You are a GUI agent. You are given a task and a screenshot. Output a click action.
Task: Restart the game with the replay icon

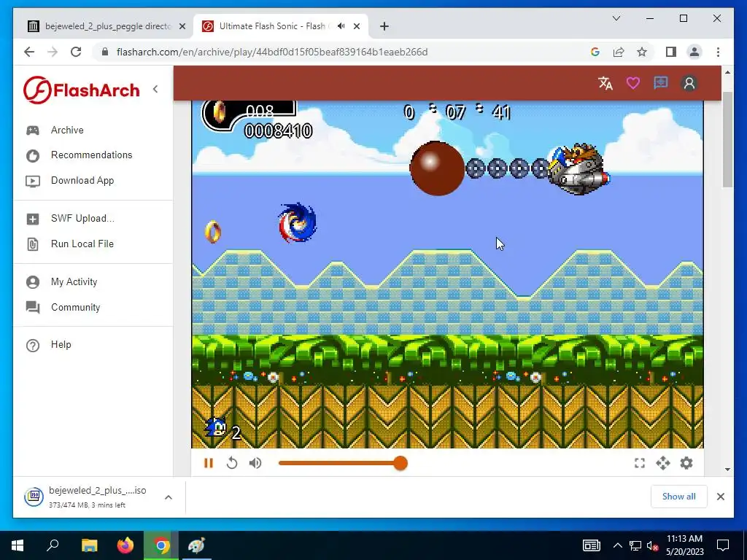point(231,463)
